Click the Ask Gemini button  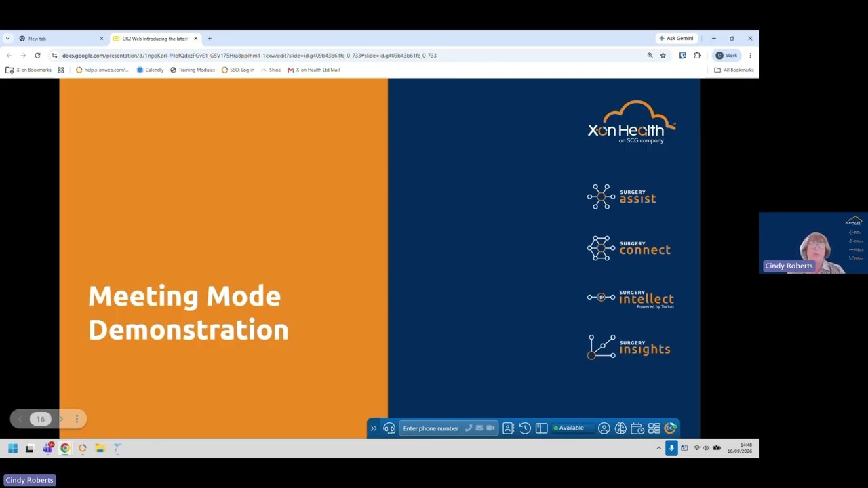[x=676, y=39]
